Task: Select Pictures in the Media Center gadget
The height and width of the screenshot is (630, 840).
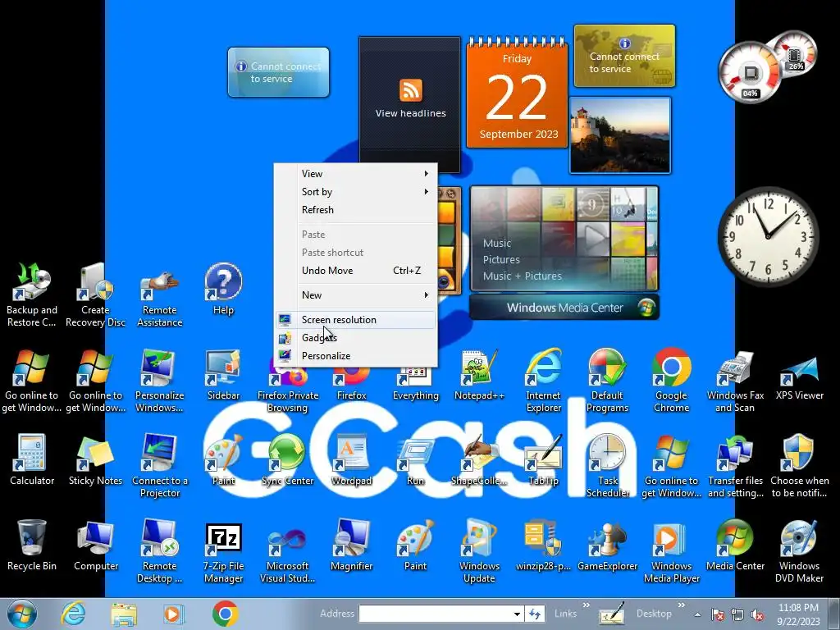Action: (501, 260)
